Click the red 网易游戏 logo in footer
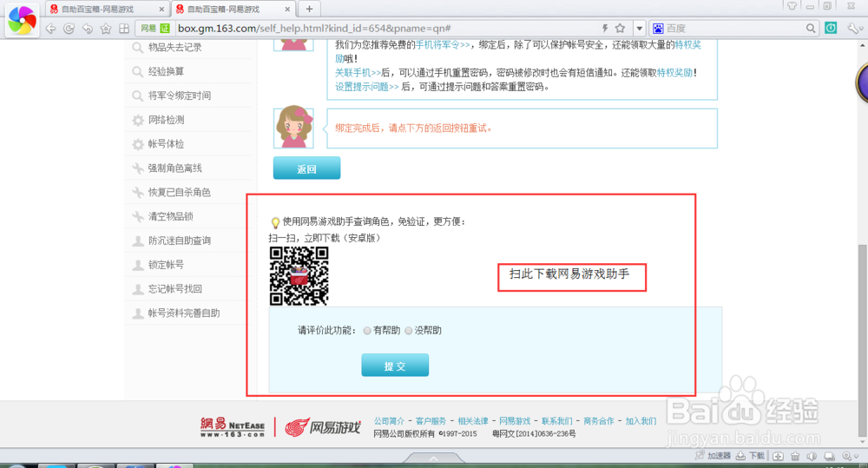The image size is (868, 468). tap(323, 427)
